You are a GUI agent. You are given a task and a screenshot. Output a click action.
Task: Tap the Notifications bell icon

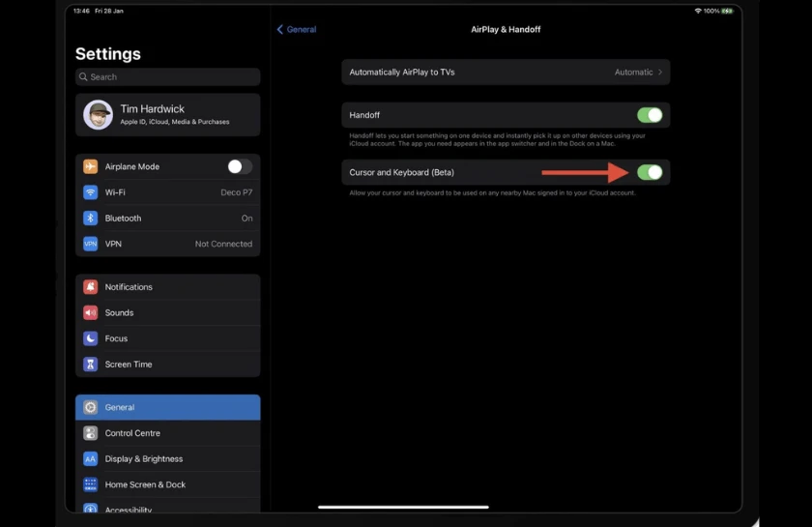pyautogui.click(x=90, y=286)
